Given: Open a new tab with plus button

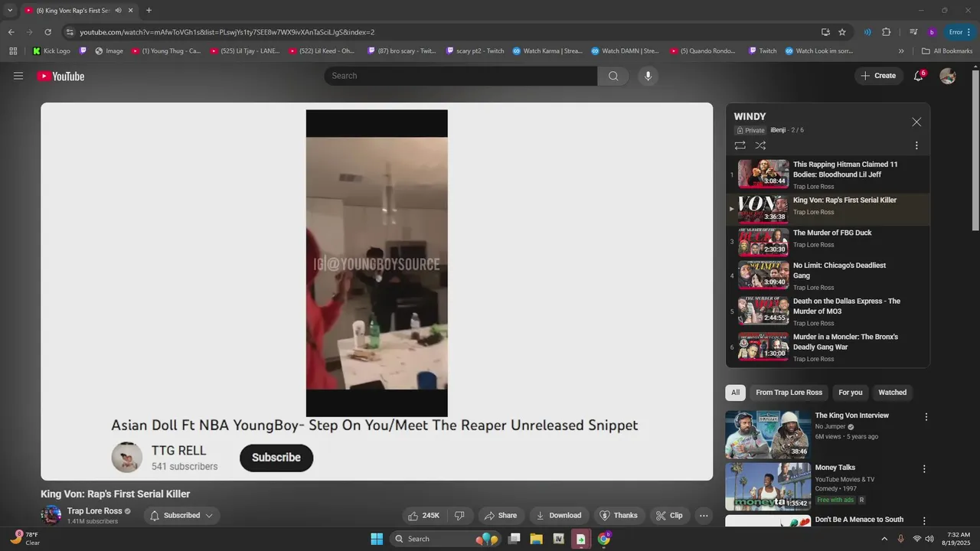Looking at the screenshot, I should pos(149,10).
